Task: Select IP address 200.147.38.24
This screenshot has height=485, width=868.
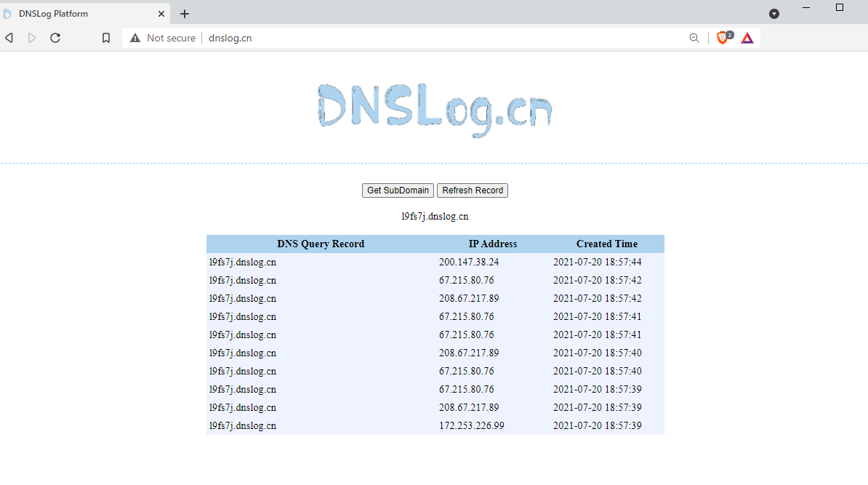Action: 469,262
